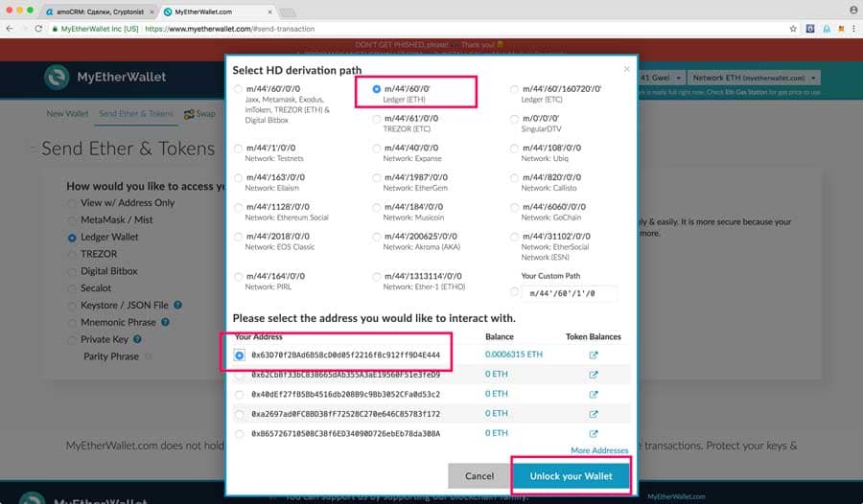Click the MyEtherWallet logo icon
863x504 pixels.
57,77
